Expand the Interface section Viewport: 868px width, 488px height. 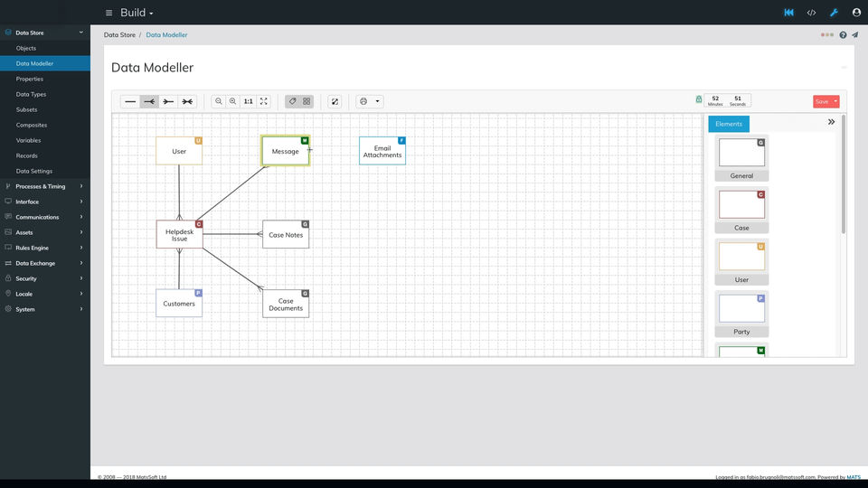pos(45,202)
